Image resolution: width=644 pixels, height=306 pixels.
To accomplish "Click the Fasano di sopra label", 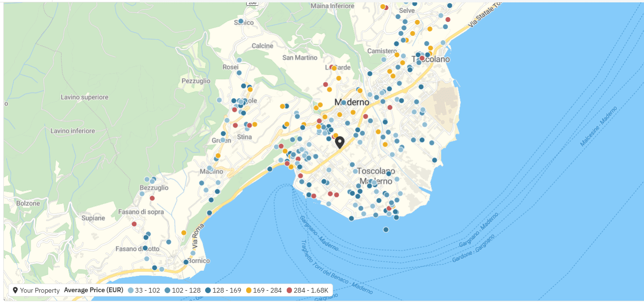I will click(140, 212).
